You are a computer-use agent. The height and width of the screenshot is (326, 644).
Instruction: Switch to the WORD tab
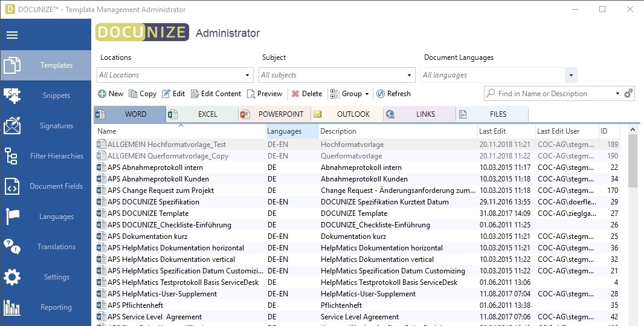(x=130, y=114)
